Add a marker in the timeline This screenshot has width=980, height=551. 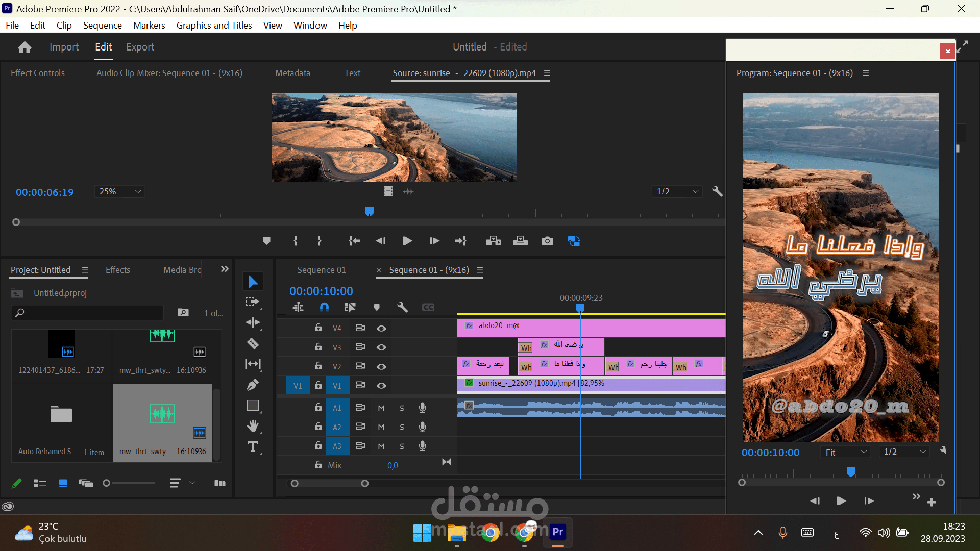tap(377, 307)
